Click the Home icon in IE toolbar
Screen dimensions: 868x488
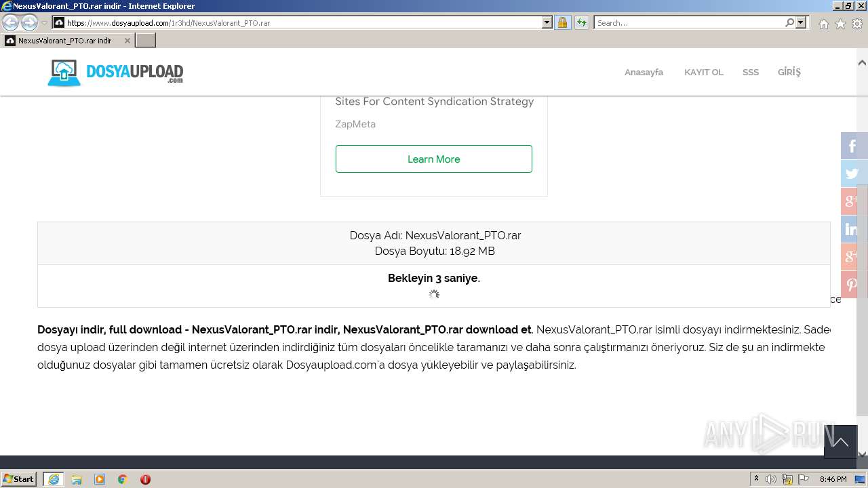pos(823,24)
